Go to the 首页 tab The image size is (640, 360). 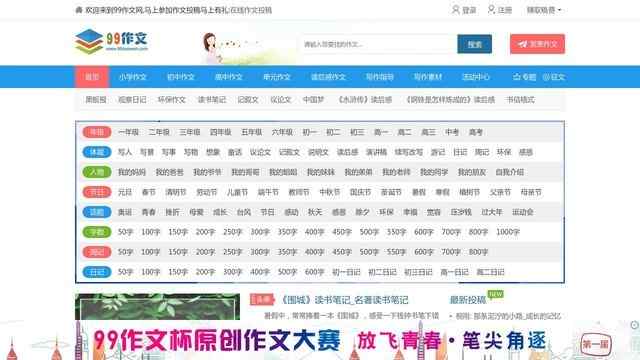[92, 77]
